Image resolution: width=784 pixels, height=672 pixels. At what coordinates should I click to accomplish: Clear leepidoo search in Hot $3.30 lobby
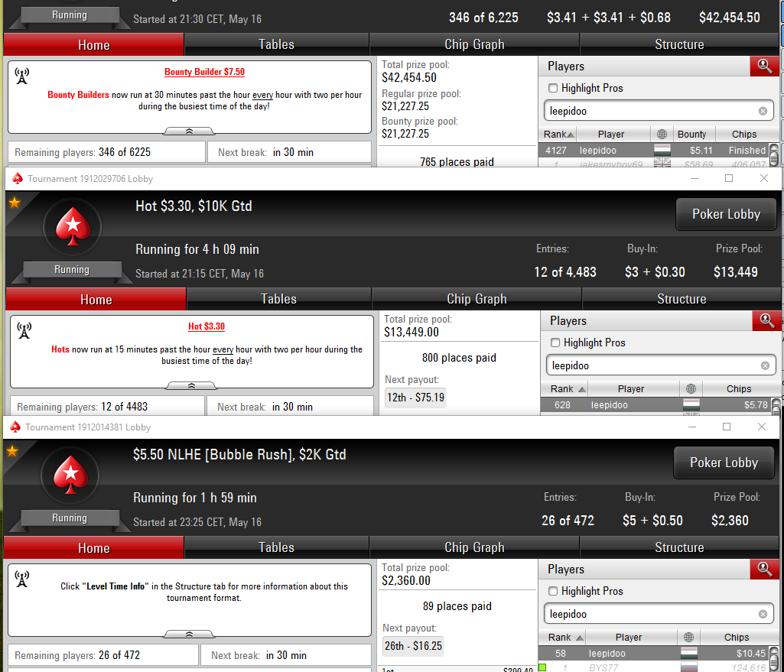tap(765, 365)
